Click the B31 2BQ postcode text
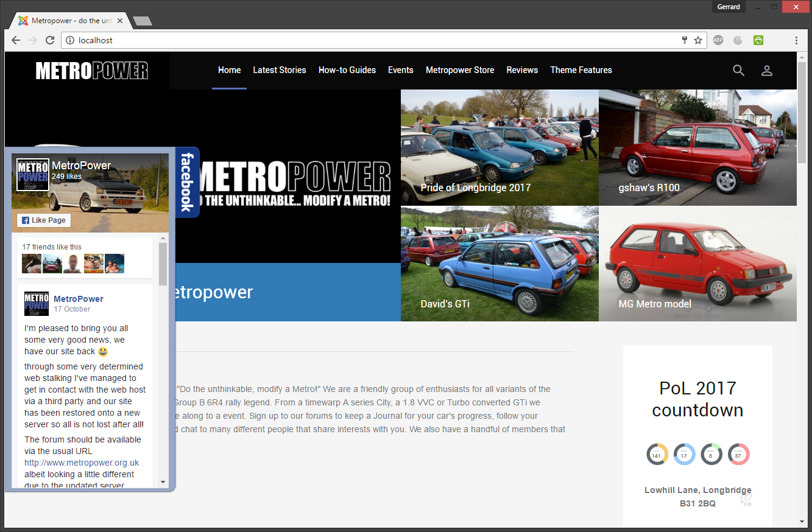 (697, 503)
